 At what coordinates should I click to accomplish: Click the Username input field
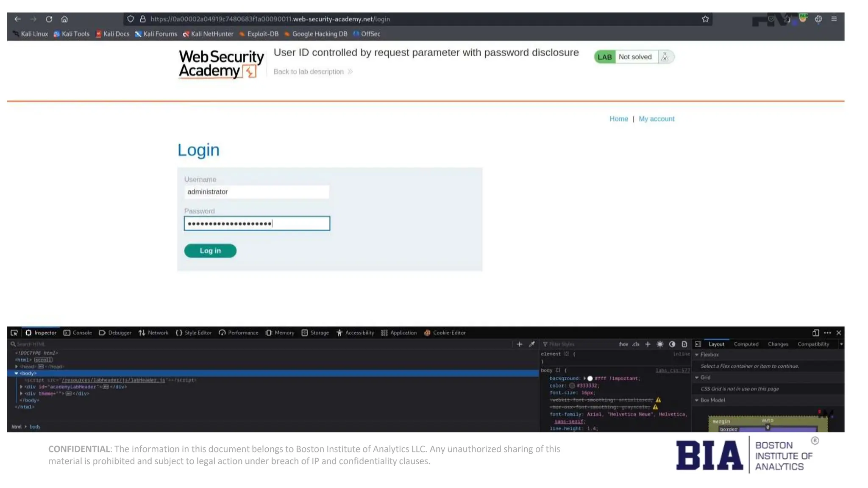(256, 192)
